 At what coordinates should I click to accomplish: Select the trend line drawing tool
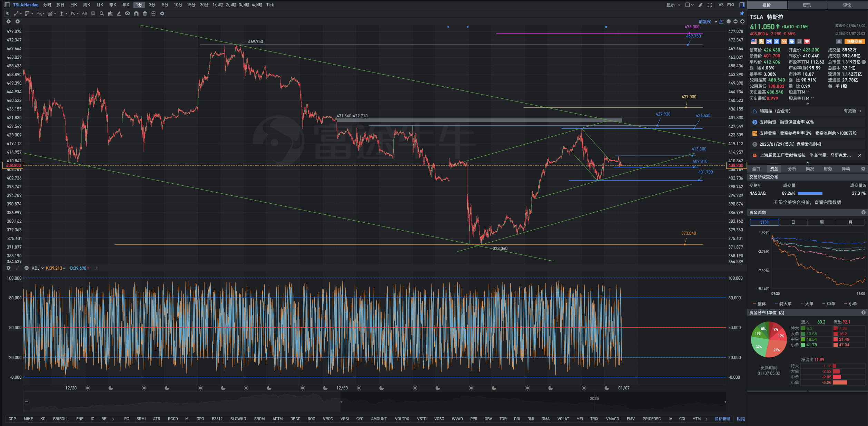[x=17, y=13]
